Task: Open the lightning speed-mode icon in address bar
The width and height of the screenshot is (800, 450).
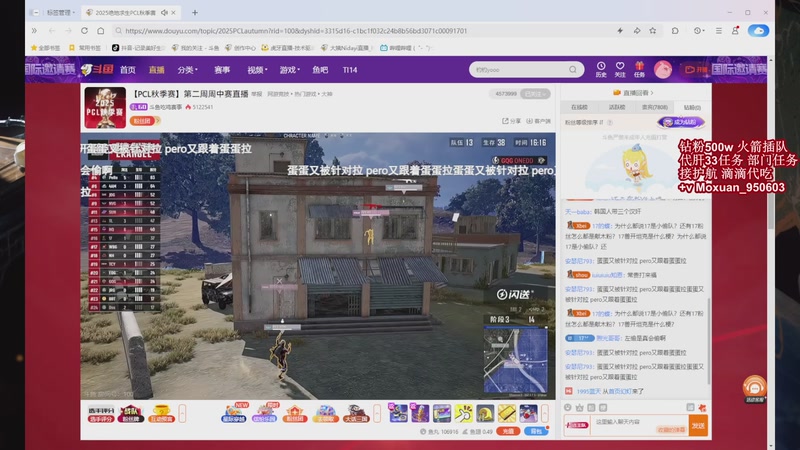Action: 620,31
